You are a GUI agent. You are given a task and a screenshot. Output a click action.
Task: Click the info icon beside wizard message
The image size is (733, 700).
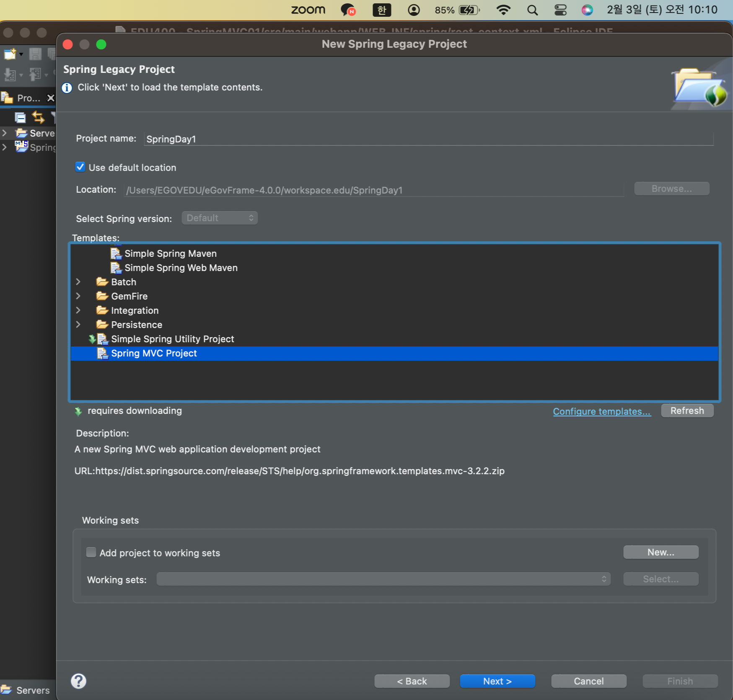67,88
